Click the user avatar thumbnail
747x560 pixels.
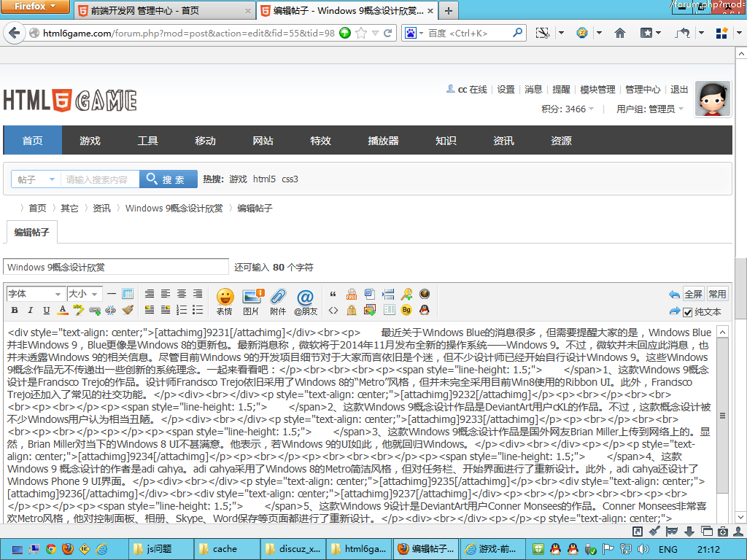point(713,98)
